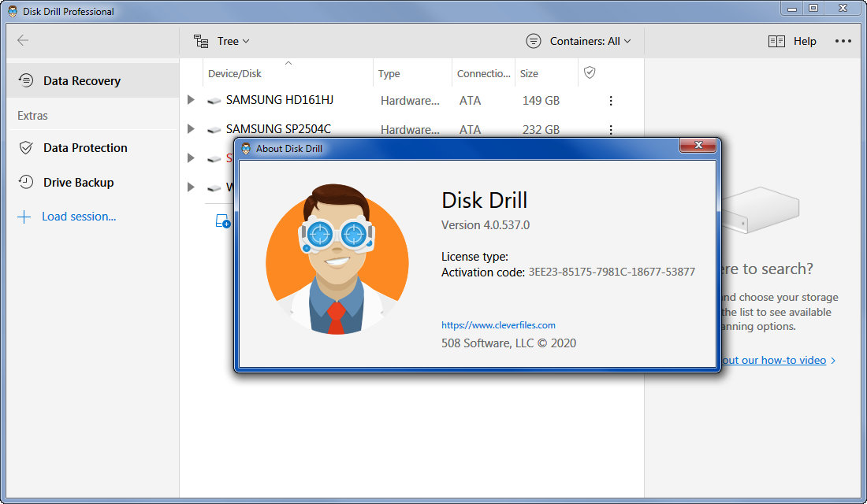Open the options menu for SAMSUNG SP2504C

(x=610, y=129)
